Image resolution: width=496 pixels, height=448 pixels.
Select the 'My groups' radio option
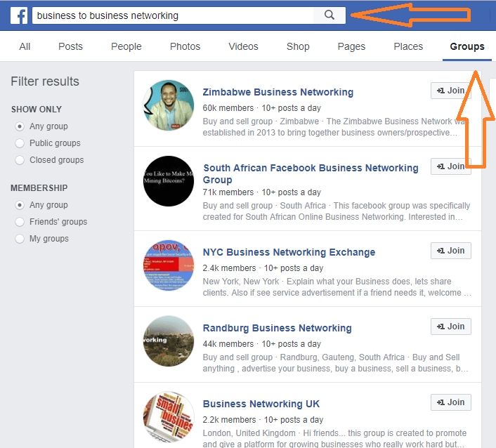click(x=20, y=239)
